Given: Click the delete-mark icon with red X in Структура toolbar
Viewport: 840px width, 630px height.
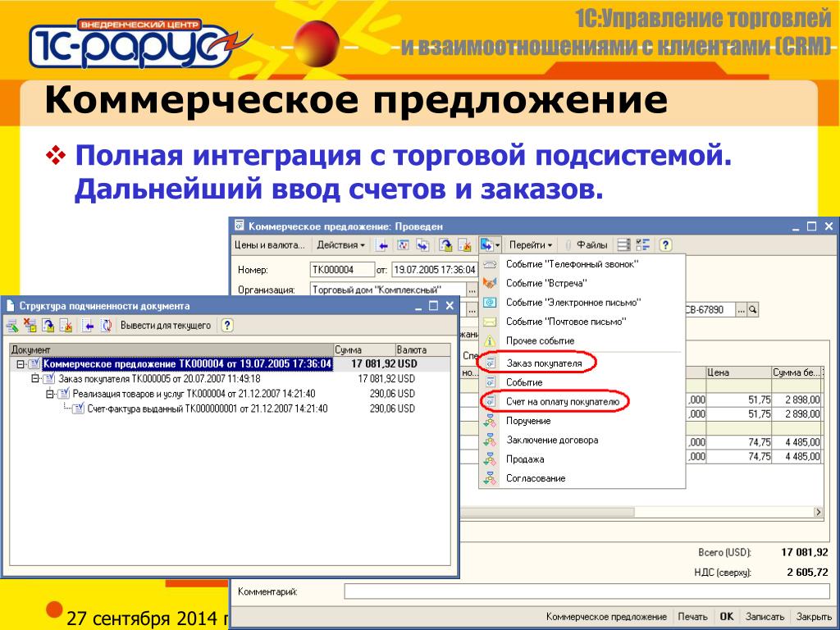Looking at the screenshot, I should [x=30, y=325].
